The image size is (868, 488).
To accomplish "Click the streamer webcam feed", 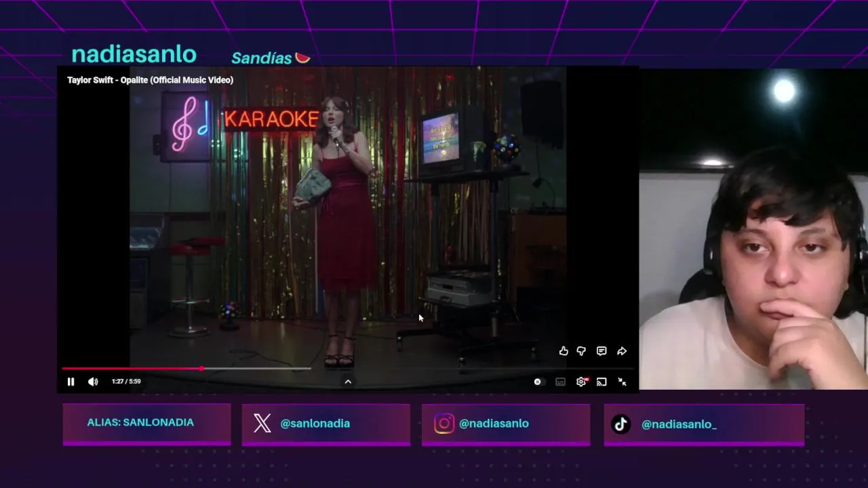I will [x=753, y=229].
